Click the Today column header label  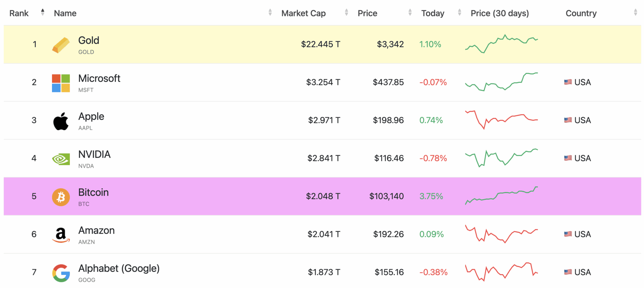pyautogui.click(x=433, y=13)
